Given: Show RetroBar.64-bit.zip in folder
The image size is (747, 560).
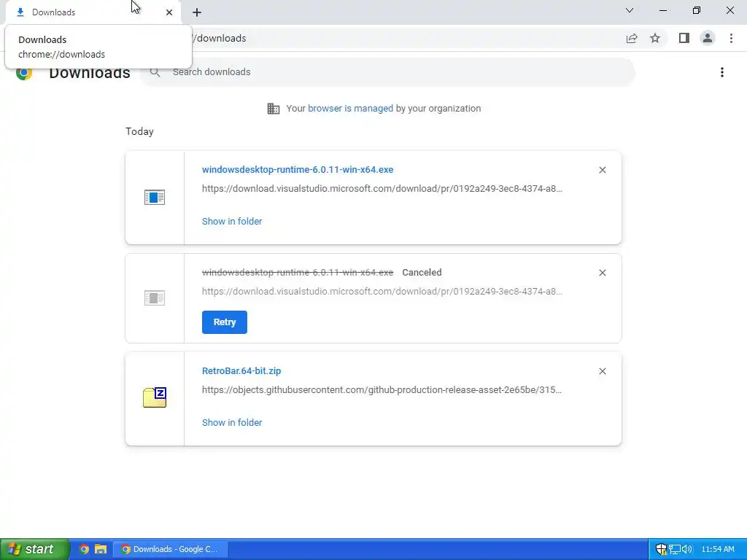Looking at the screenshot, I should point(232,422).
